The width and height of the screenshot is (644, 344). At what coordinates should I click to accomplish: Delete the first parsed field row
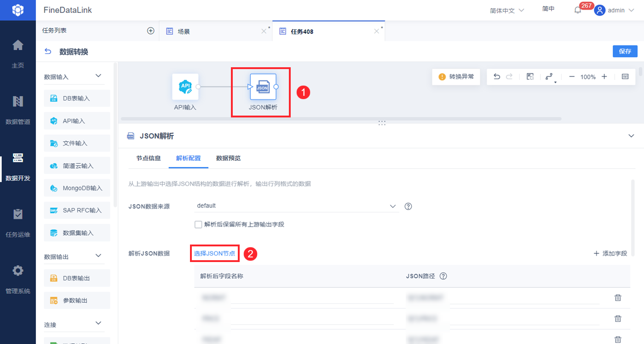(618, 297)
